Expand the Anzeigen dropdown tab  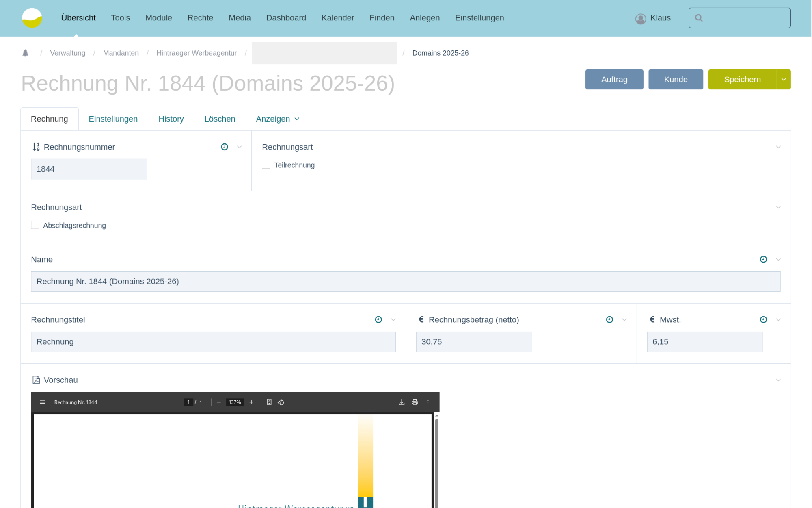[278, 119]
